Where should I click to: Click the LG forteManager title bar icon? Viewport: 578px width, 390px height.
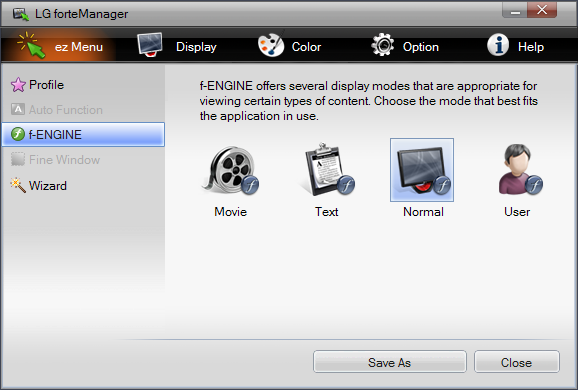[x=21, y=14]
